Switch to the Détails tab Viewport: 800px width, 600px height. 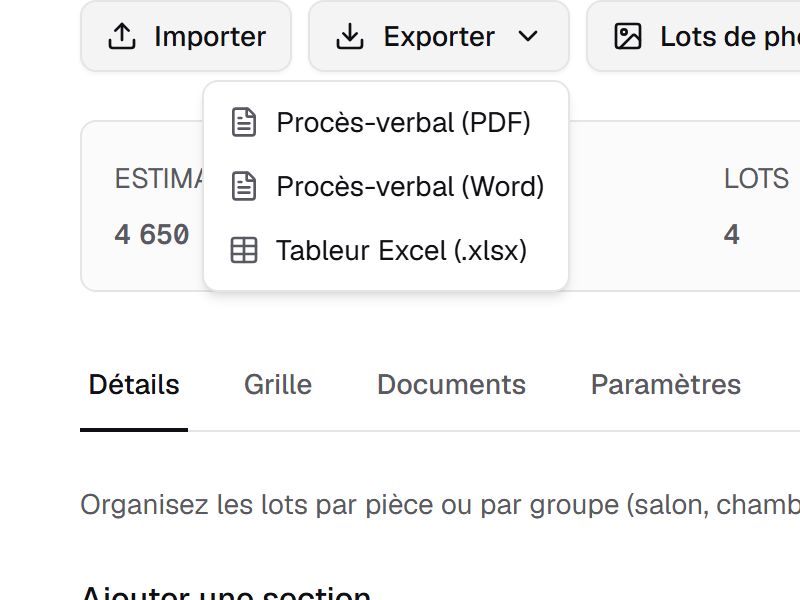134,385
